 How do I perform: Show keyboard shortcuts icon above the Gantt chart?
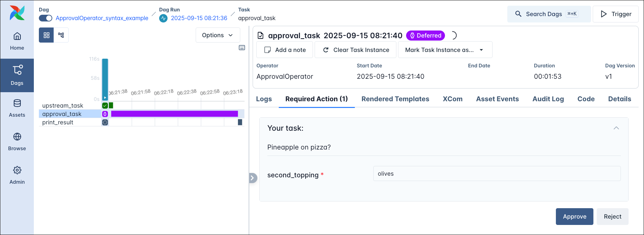tap(242, 48)
